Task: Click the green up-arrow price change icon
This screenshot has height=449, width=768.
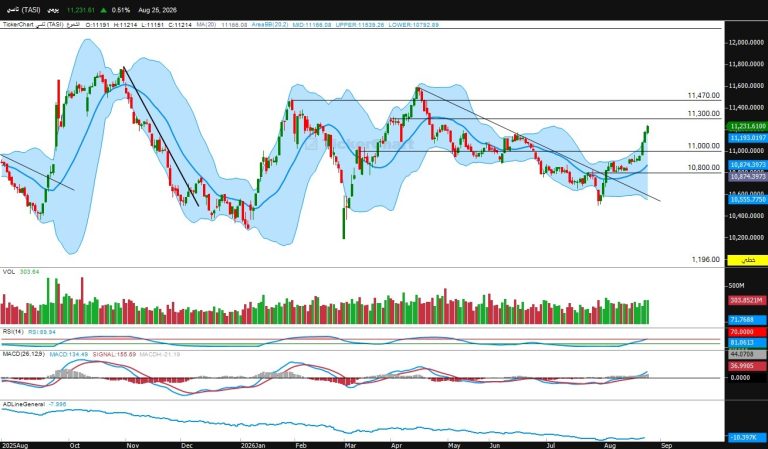Action: (104, 10)
